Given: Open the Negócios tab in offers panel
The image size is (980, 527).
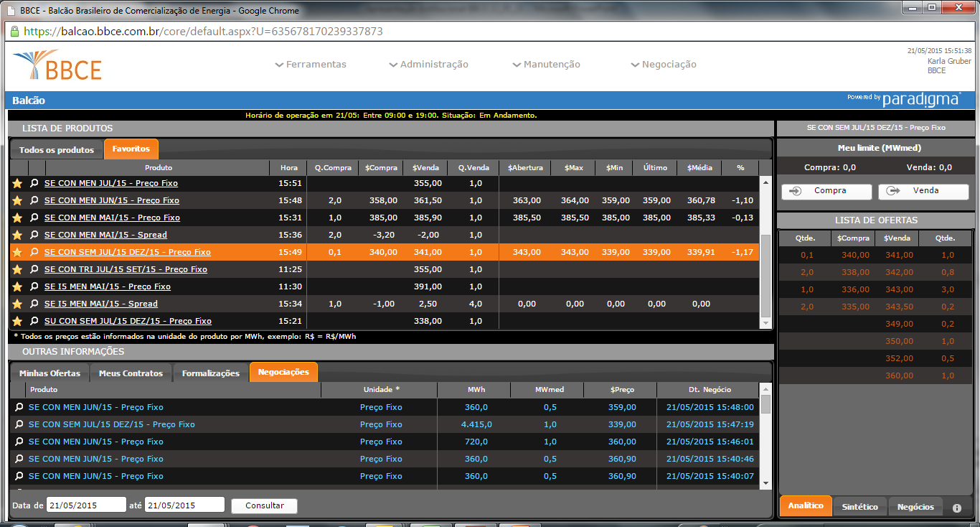Looking at the screenshot, I should pos(915,507).
